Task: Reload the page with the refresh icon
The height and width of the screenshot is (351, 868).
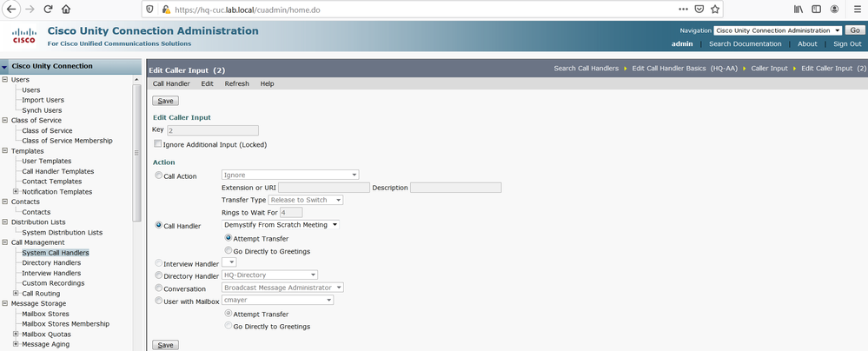Action: pyautogui.click(x=48, y=10)
